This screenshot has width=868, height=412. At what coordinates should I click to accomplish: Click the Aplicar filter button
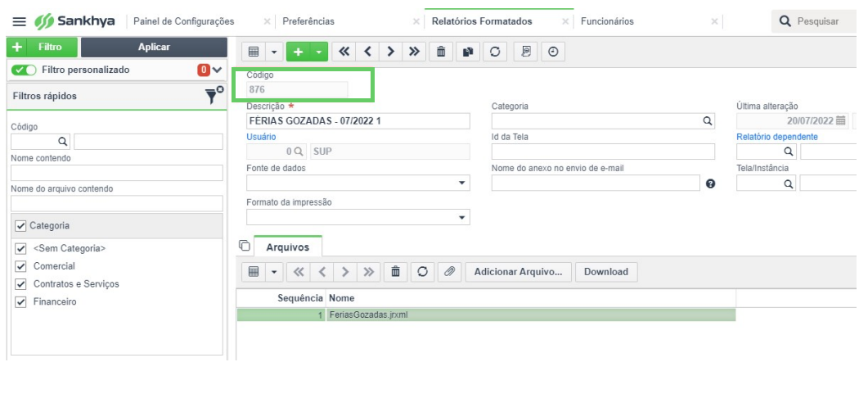[x=154, y=48]
